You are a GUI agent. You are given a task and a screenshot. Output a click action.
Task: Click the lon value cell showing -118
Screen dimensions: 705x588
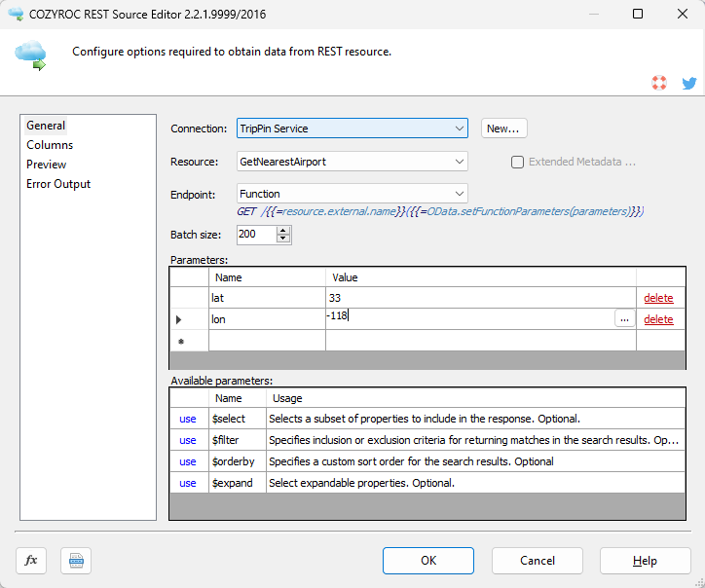pos(470,319)
